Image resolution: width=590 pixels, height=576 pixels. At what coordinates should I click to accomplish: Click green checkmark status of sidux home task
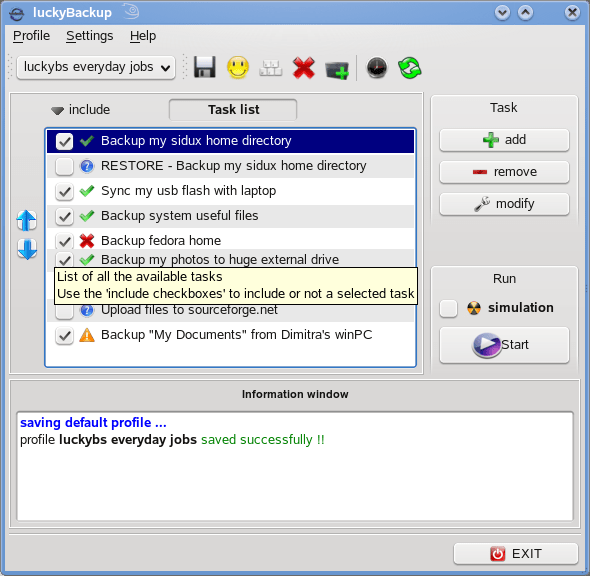pyautogui.click(x=87, y=141)
